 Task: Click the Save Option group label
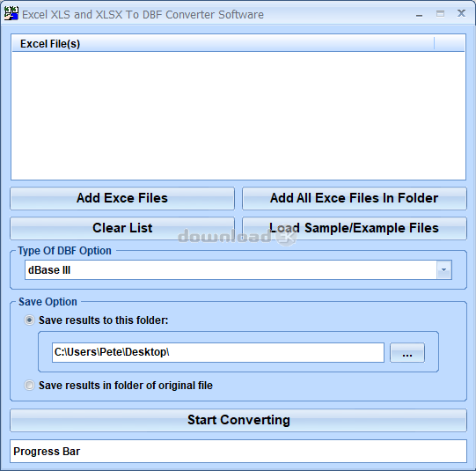point(48,302)
